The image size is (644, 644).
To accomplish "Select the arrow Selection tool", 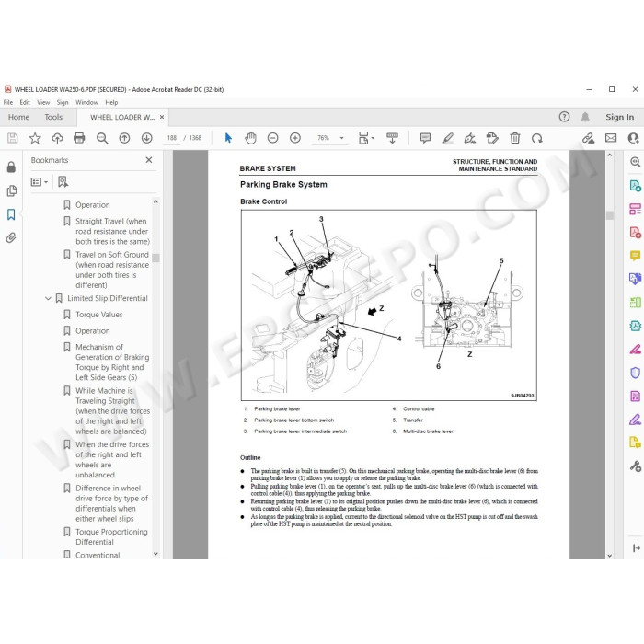I will coord(228,138).
